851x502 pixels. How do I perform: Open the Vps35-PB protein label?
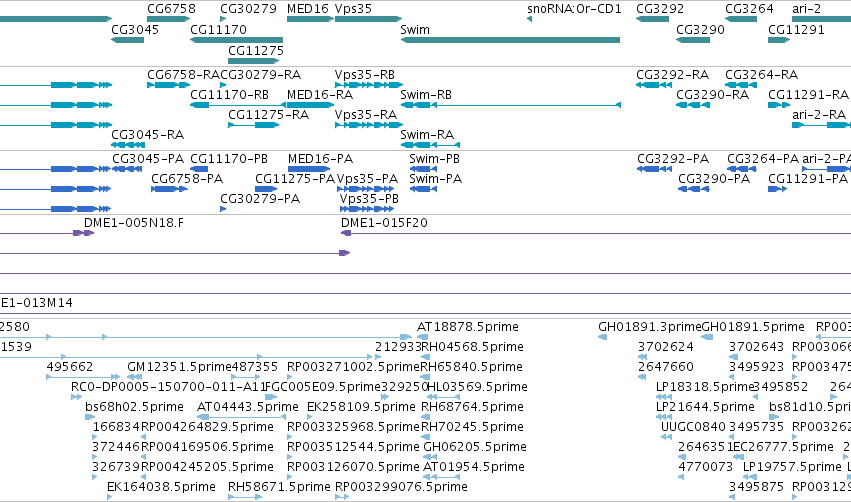(369, 199)
